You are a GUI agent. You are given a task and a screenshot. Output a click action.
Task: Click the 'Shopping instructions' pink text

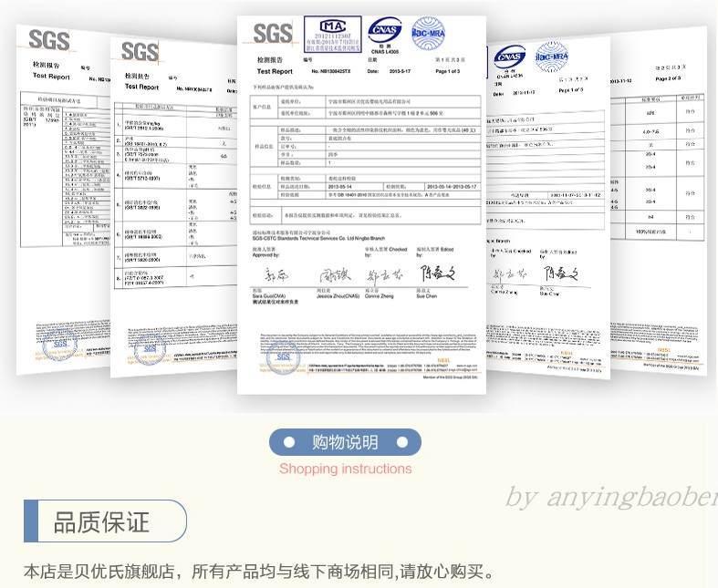coord(345,469)
